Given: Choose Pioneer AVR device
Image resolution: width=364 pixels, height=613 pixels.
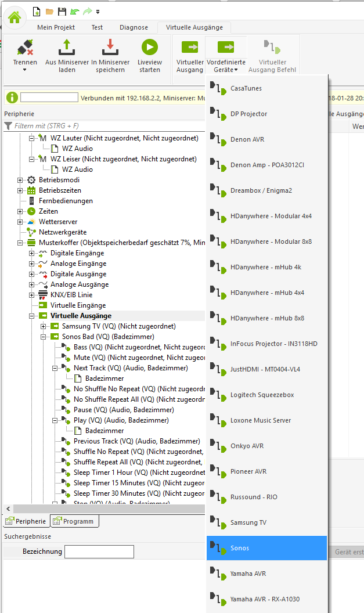Looking at the screenshot, I should coord(266,471).
